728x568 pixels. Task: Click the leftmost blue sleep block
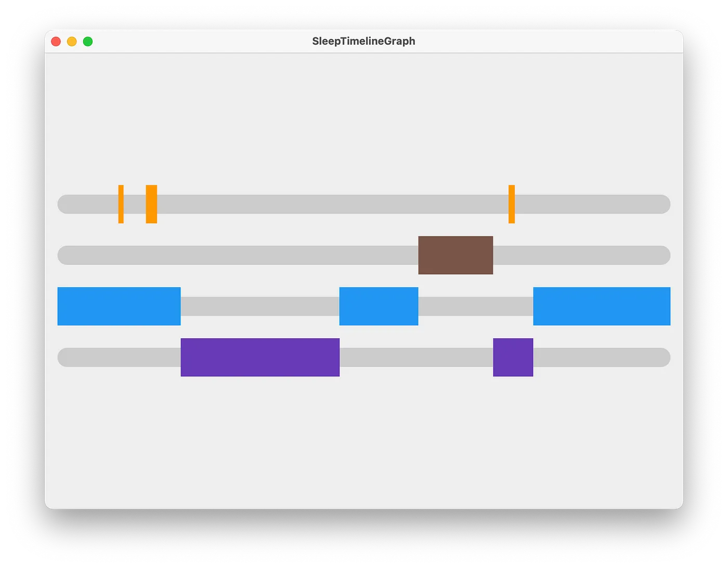click(x=119, y=306)
